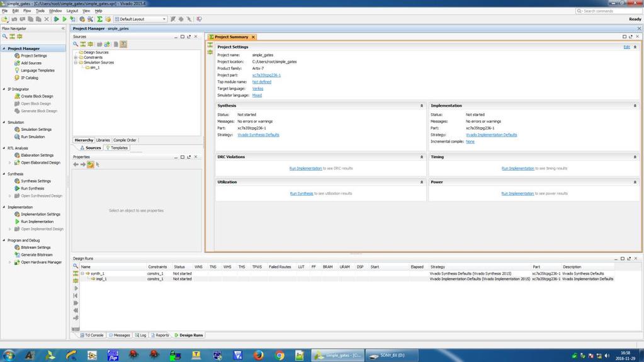The width and height of the screenshot is (644, 362).
Task: Click Chrome icon in Windows taskbar
Action: point(280,355)
